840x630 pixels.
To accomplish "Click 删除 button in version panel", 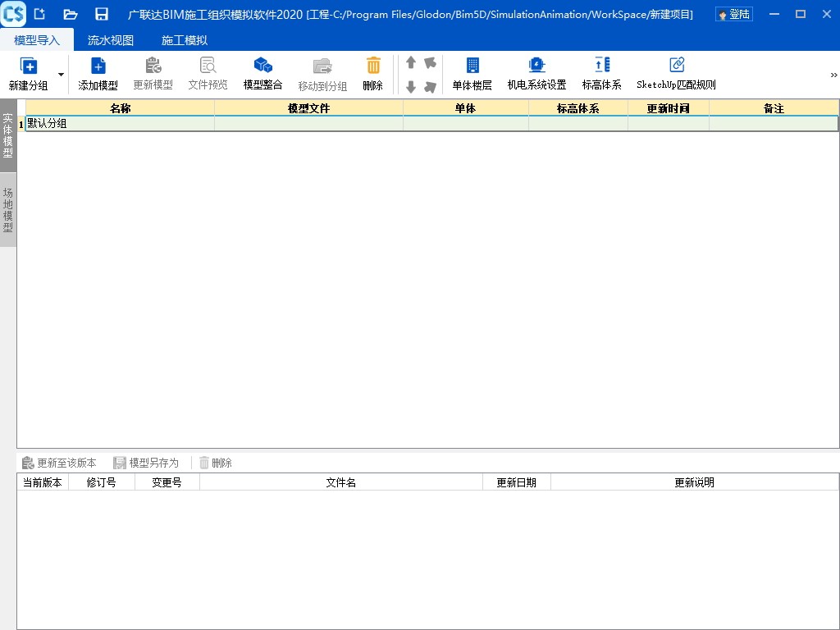I will click(x=216, y=463).
